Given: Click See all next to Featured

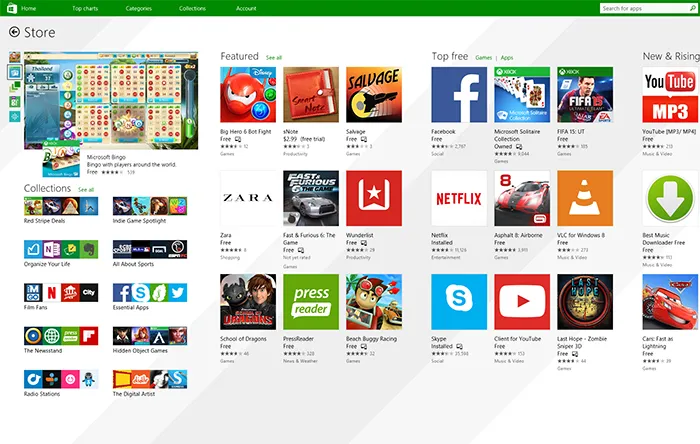Looking at the screenshot, I should [x=274, y=58].
